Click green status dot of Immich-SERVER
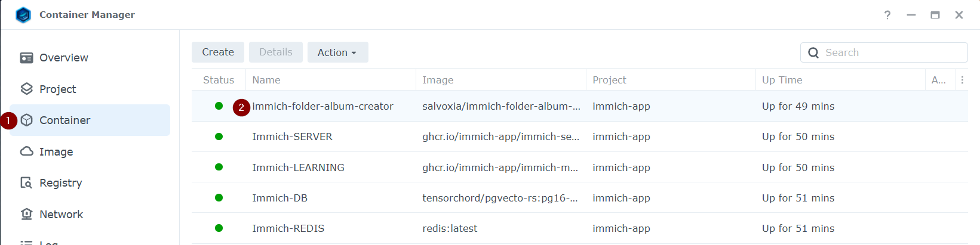 click(219, 137)
